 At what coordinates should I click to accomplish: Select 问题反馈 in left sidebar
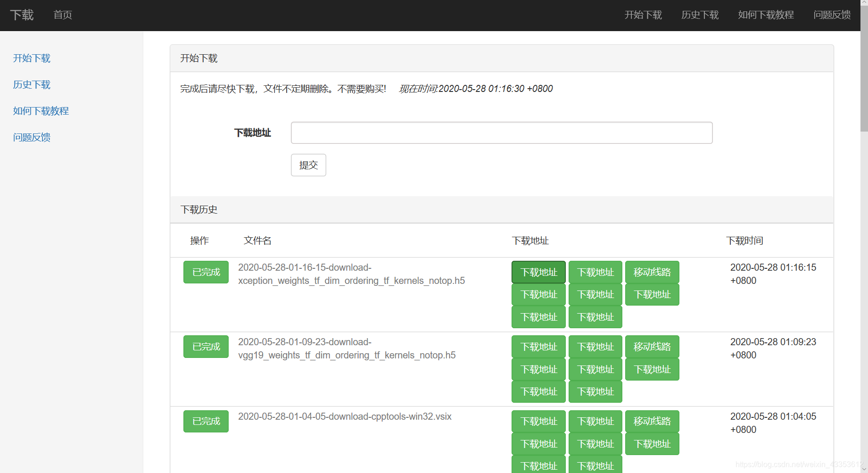32,138
